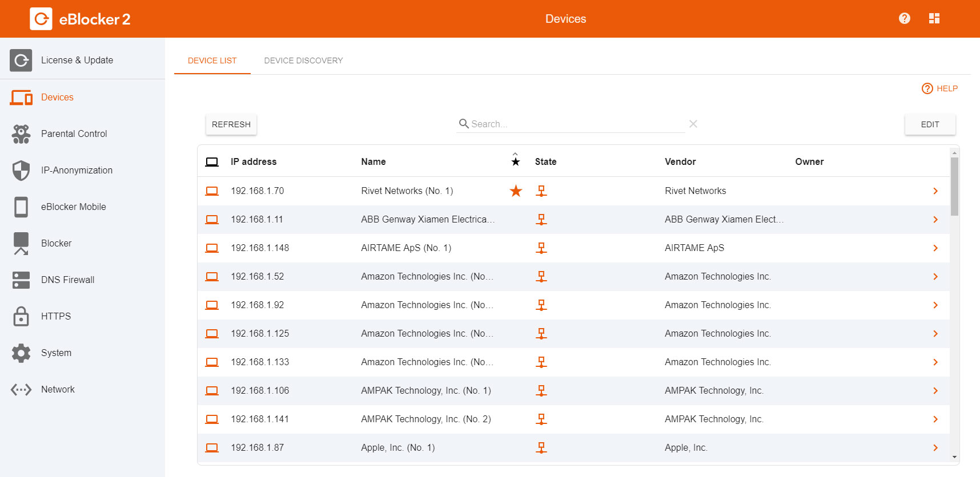Click the Parental Control teddy bear icon
980x477 pixels.
[x=21, y=134]
